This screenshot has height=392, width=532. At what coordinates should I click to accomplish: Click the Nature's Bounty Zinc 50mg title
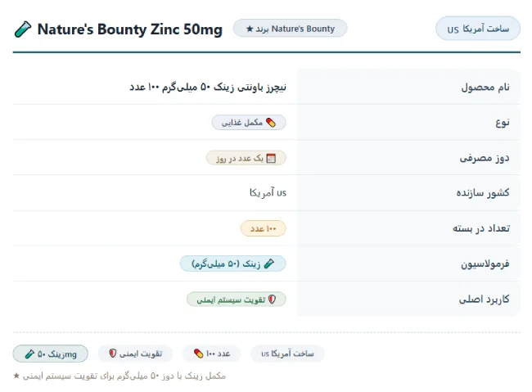(x=130, y=29)
